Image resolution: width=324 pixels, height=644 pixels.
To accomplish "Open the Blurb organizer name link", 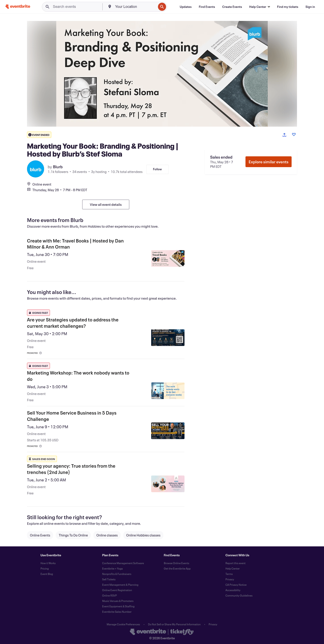I will click(x=58, y=167).
